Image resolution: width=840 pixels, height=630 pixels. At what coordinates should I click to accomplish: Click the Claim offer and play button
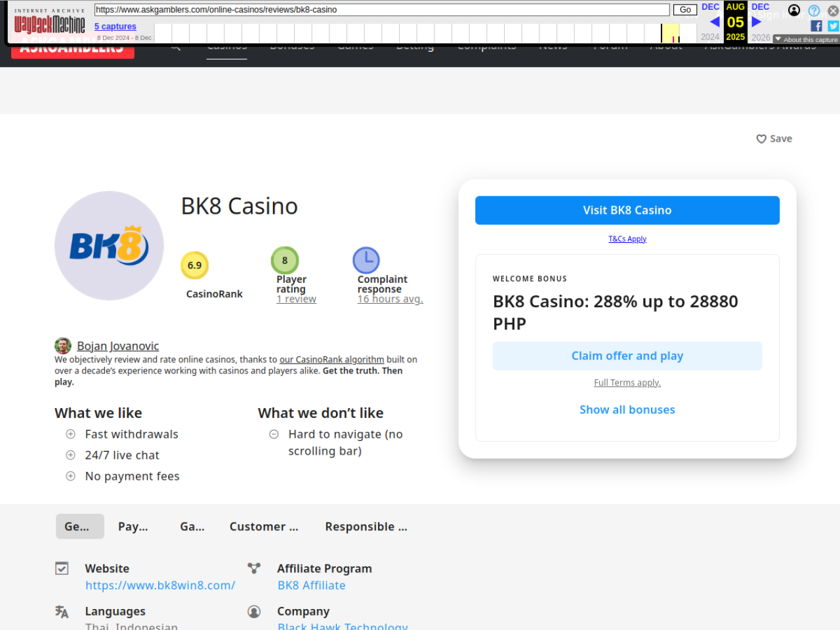click(627, 356)
